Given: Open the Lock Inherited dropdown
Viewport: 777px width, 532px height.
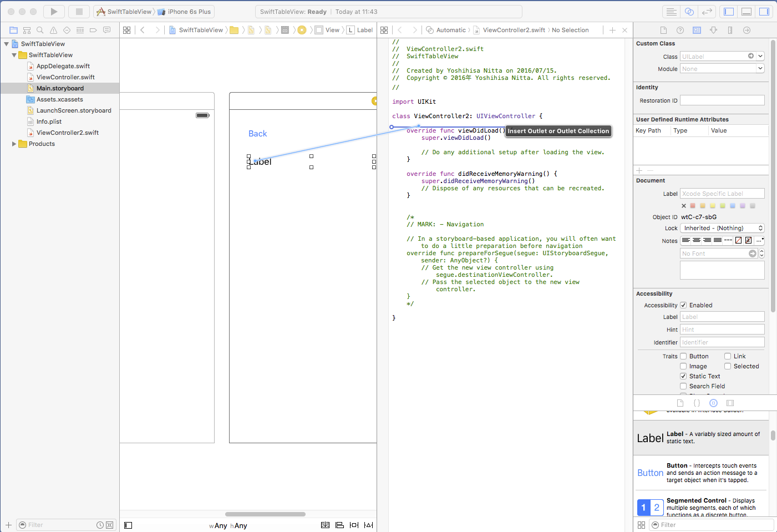Looking at the screenshot, I should 722,228.
